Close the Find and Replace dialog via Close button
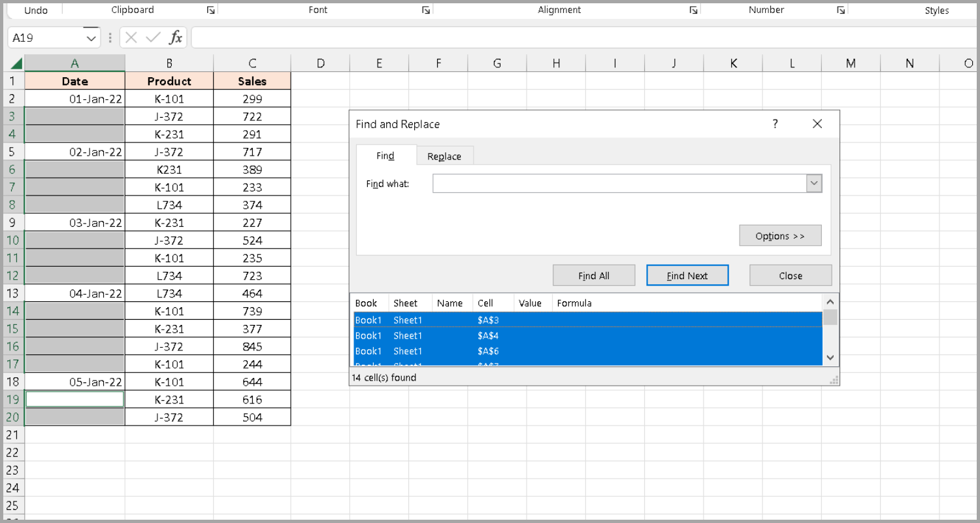The width and height of the screenshot is (980, 523). 791,275
